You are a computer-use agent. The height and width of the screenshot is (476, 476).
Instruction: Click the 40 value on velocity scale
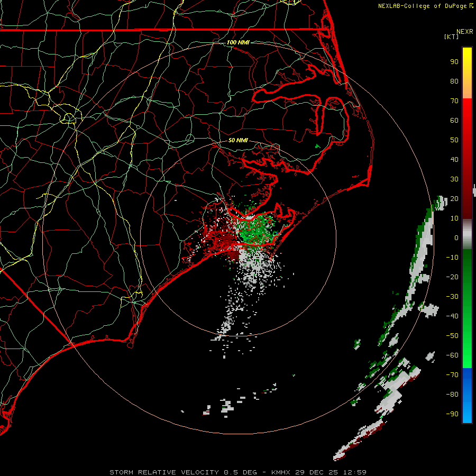point(454,160)
